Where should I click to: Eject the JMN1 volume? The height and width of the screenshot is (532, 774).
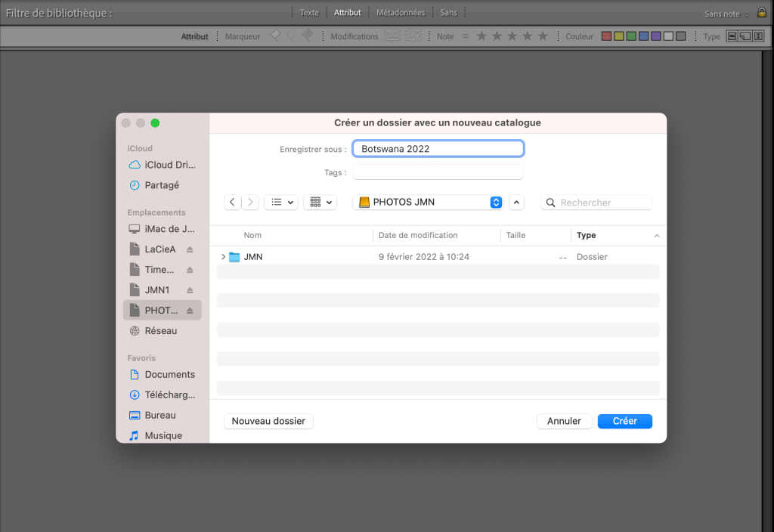coord(190,290)
